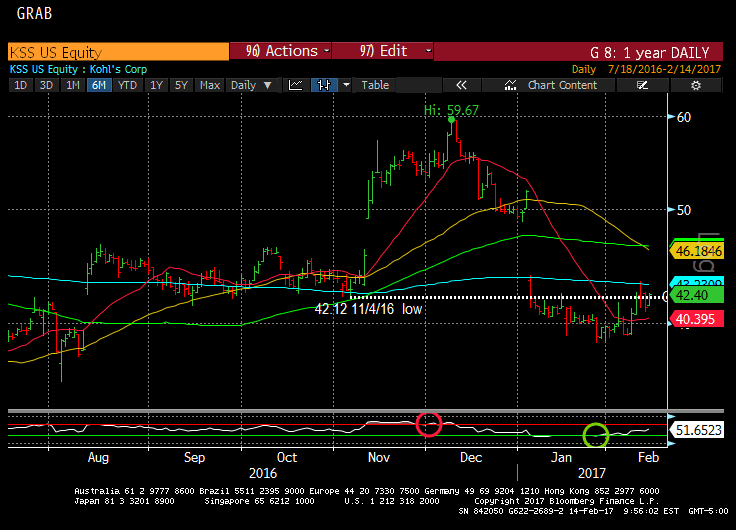
Task: Select the 1Y range
Action: point(156,85)
